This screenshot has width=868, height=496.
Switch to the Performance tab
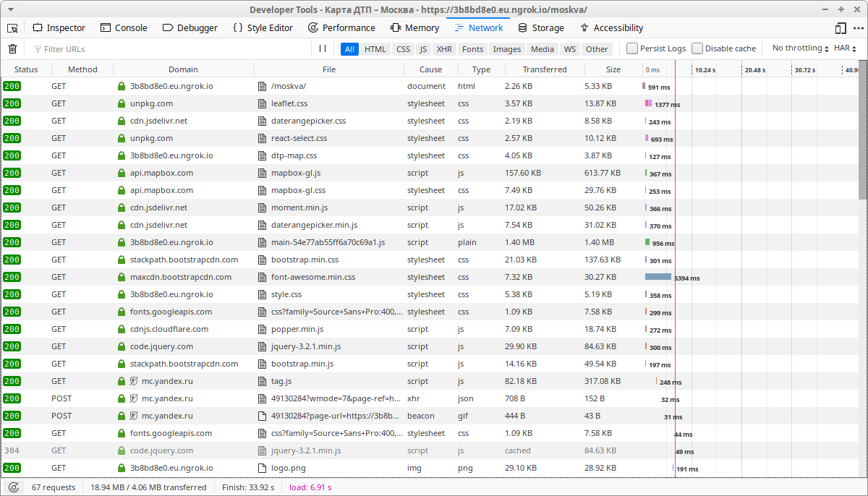pyautogui.click(x=342, y=28)
